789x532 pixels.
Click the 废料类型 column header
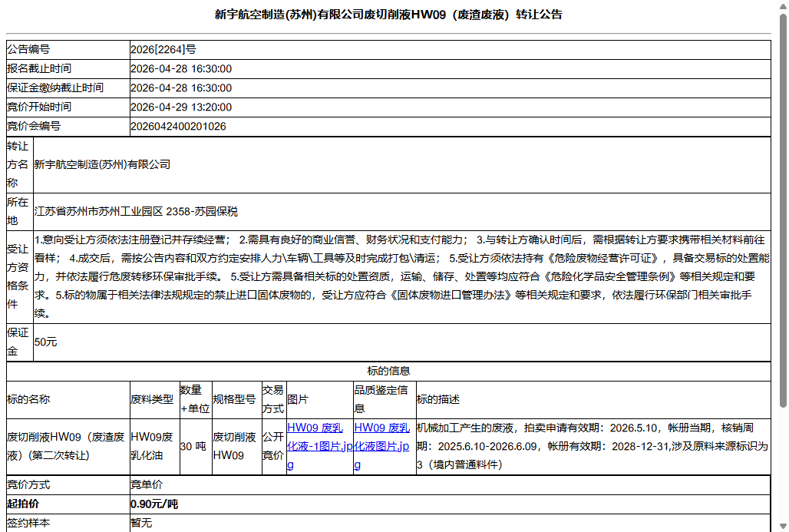155,400
